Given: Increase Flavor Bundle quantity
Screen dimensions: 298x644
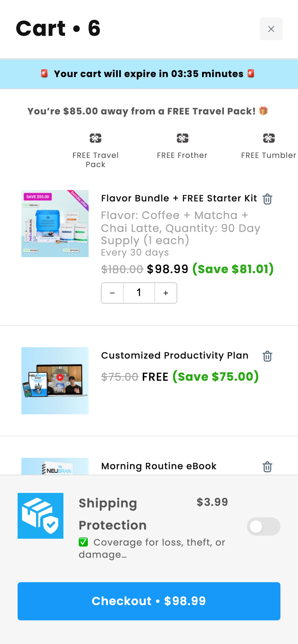Looking at the screenshot, I should 166,293.
